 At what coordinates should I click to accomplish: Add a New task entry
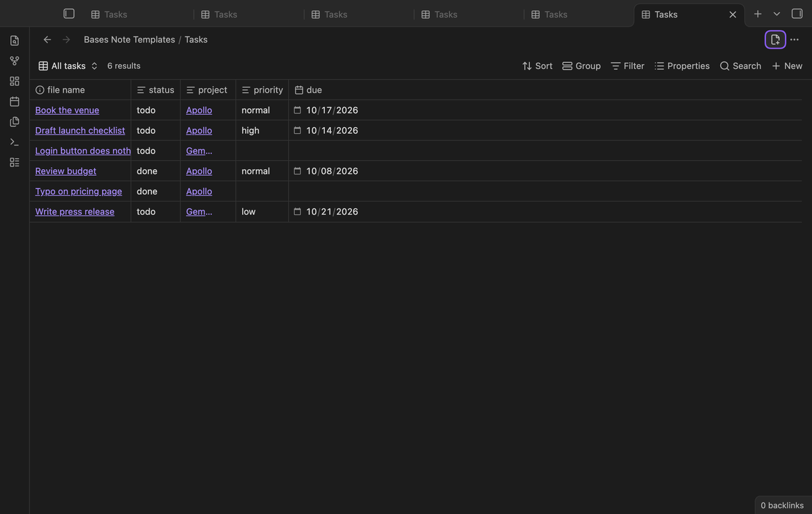point(787,66)
